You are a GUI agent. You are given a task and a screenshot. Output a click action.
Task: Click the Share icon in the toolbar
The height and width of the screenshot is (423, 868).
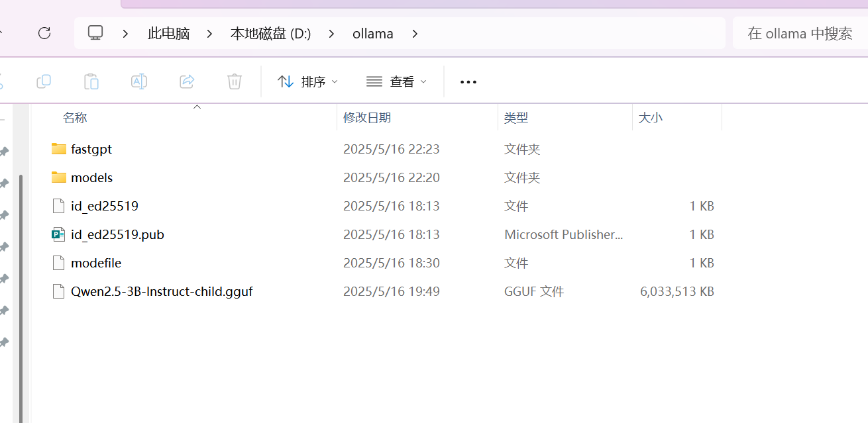tap(187, 81)
